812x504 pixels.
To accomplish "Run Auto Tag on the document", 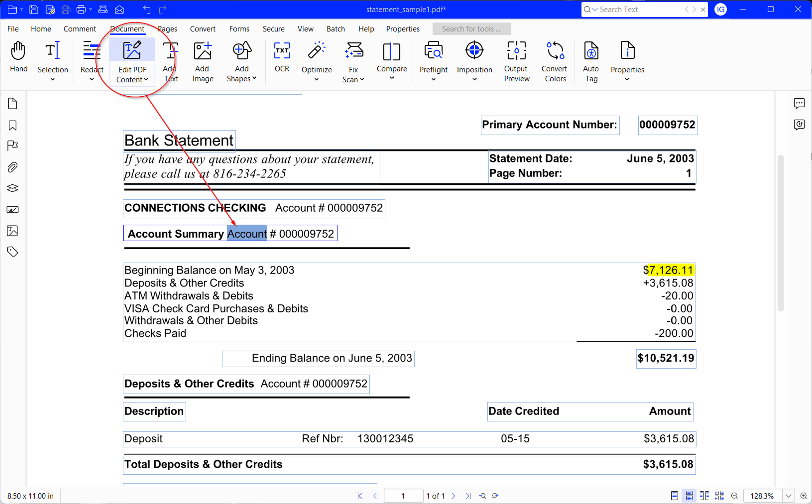I will pyautogui.click(x=591, y=62).
